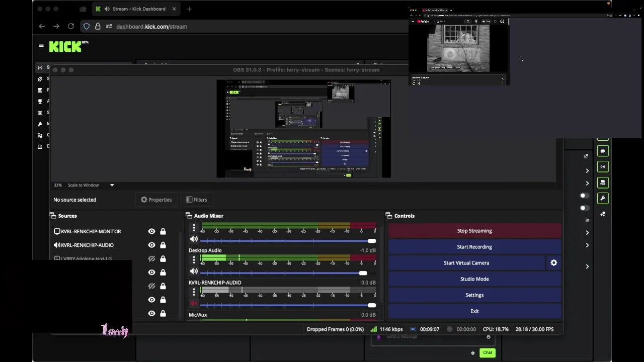This screenshot has width=644, height=362.
Task: Click the three-dots cluster icon below widgets
Action: [x=603, y=214]
